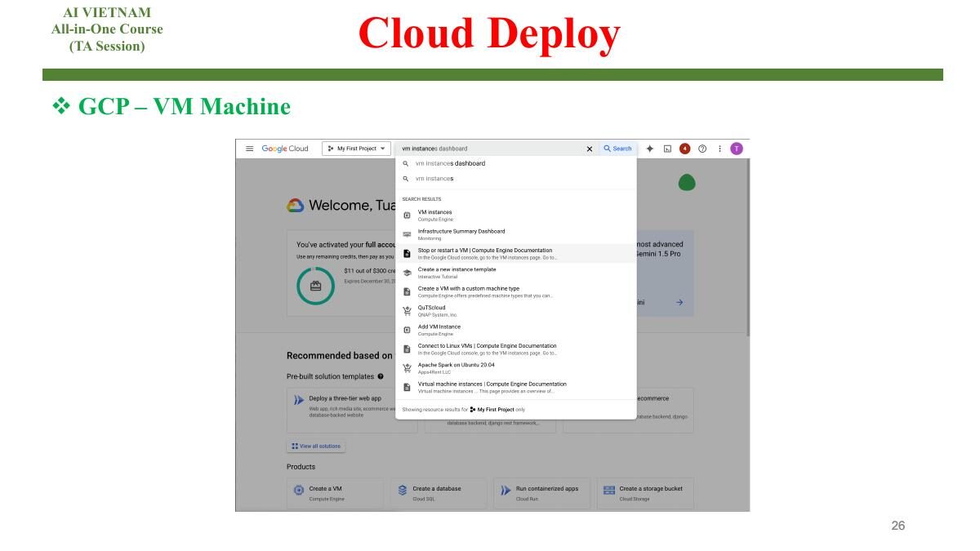Open 'Connect to Linux VMs' documentation
This screenshot has height=551, width=980.
(x=515, y=349)
